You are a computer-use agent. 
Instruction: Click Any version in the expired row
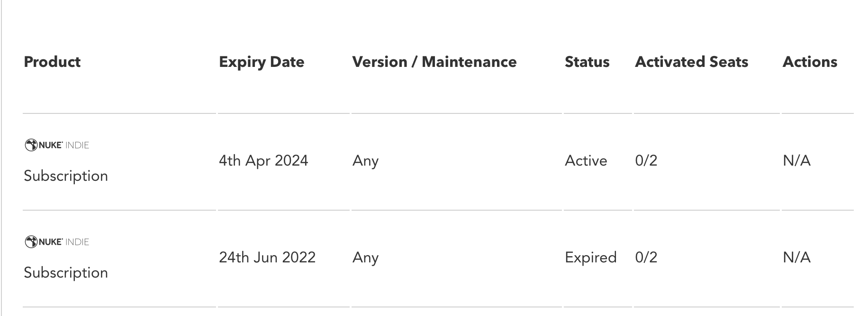tap(365, 258)
